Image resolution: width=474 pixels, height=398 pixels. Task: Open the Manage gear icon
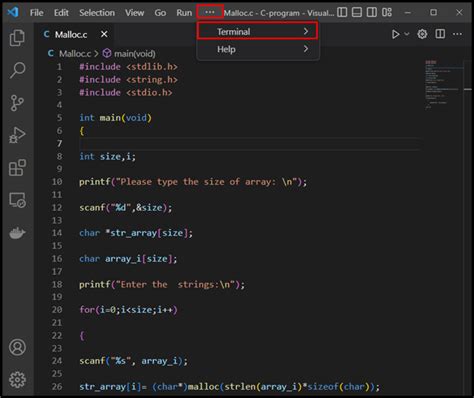click(x=17, y=379)
